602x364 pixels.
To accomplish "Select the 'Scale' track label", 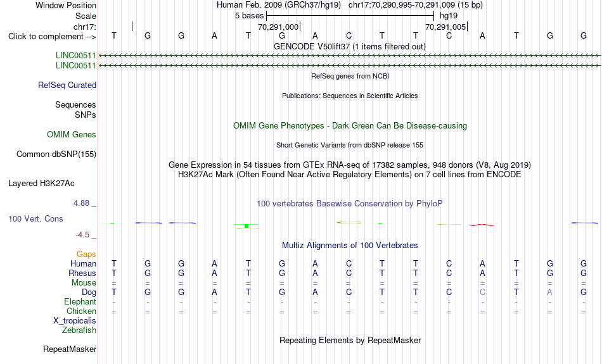I will tap(86, 16).
